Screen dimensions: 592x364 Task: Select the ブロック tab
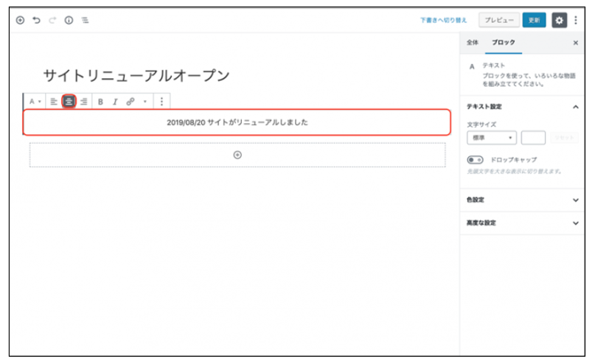(504, 43)
